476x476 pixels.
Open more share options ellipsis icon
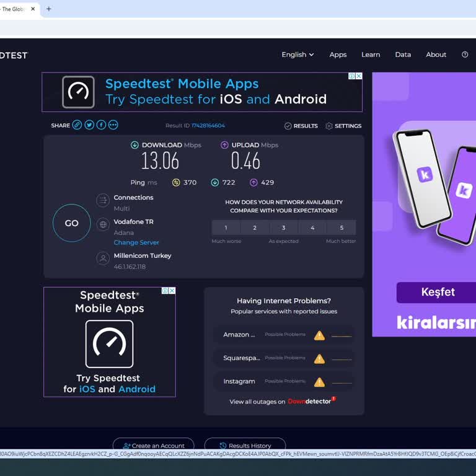(x=113, y=125)
